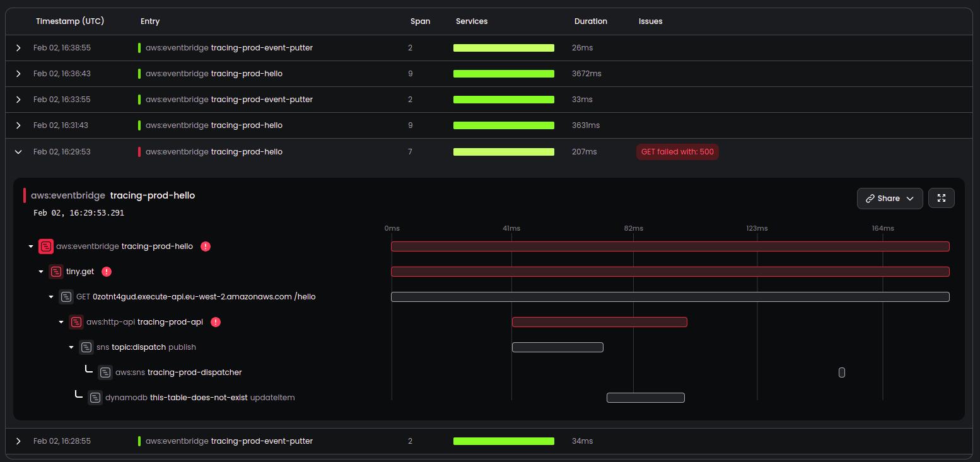
Task: Open the Share dropdown
Action: (x=890, y=199)
